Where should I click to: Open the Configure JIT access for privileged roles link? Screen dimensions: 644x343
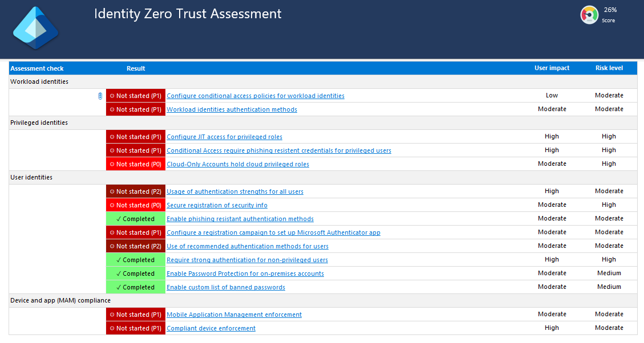pyautogui.click(x=224, y=137)
